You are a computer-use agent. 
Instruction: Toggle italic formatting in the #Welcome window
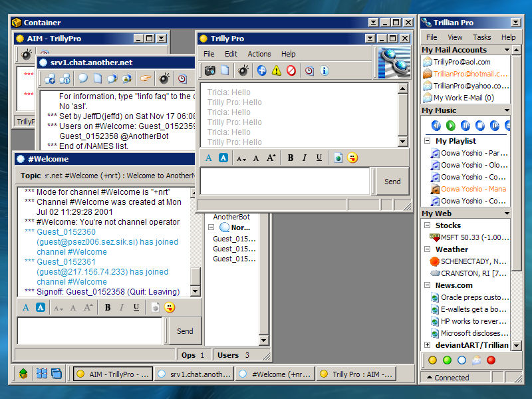pos(122,307)
